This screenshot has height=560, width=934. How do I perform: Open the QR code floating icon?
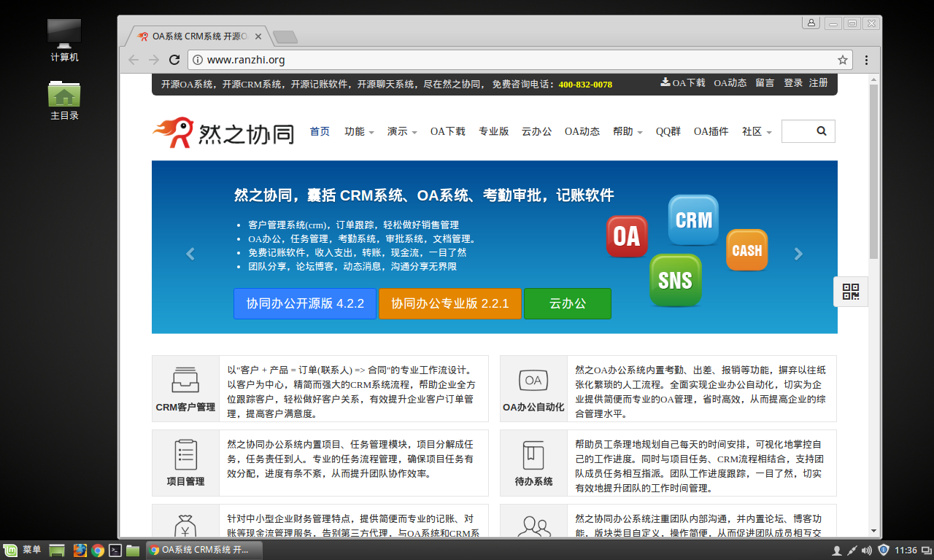click(851, 292)
